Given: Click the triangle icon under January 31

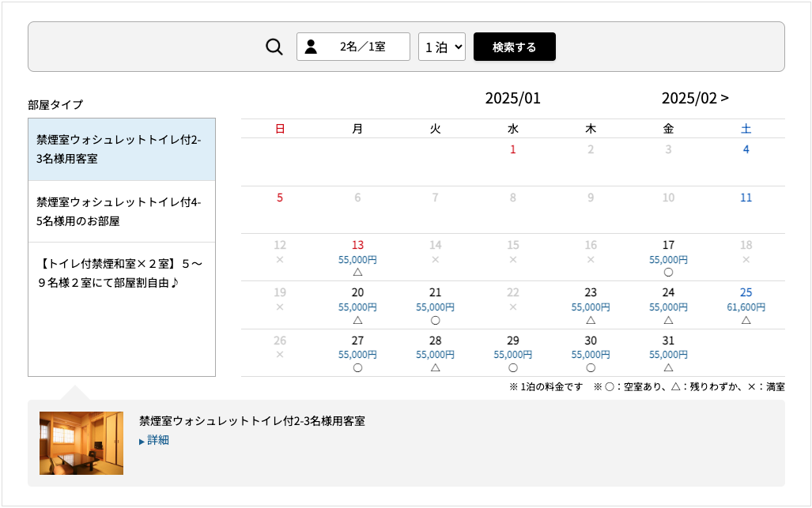Looking at the screenshot, I should pos(668,367).
